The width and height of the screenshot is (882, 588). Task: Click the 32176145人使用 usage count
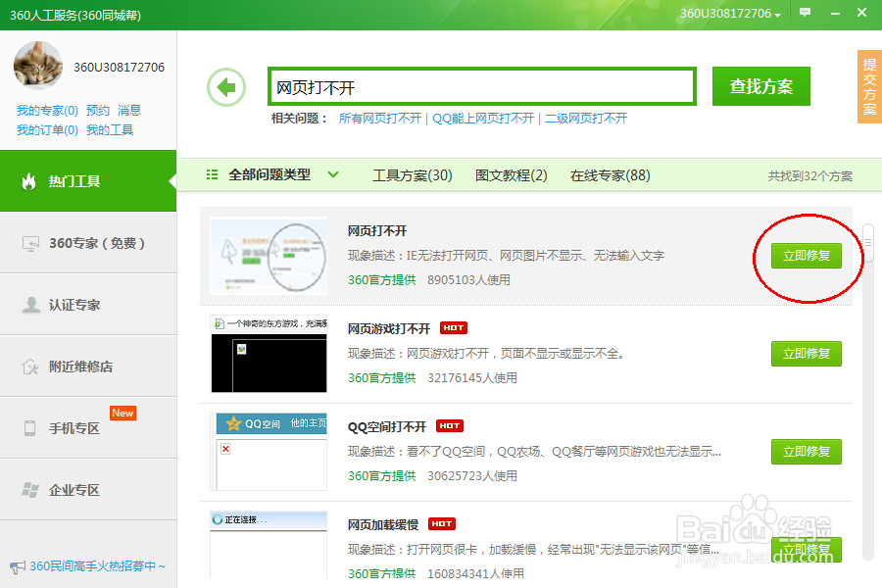click(472, 377)
